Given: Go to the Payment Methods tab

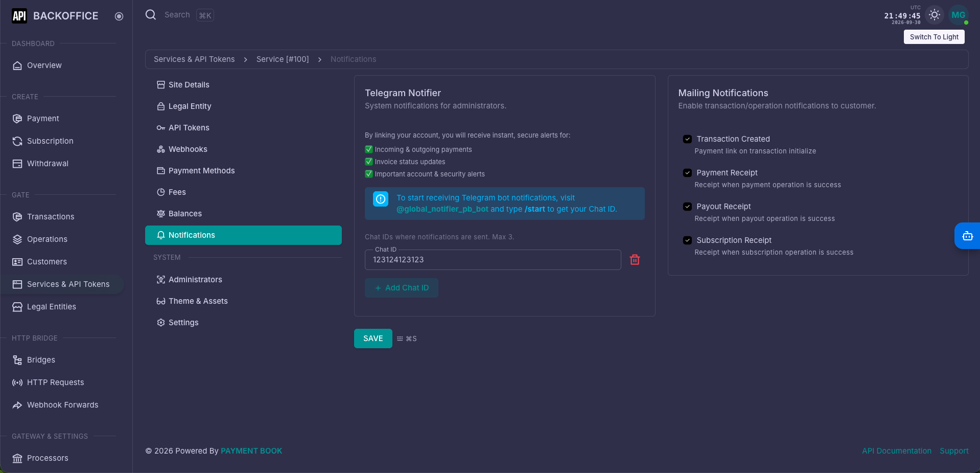Looking at the screenshot, I should pos(243,171).
